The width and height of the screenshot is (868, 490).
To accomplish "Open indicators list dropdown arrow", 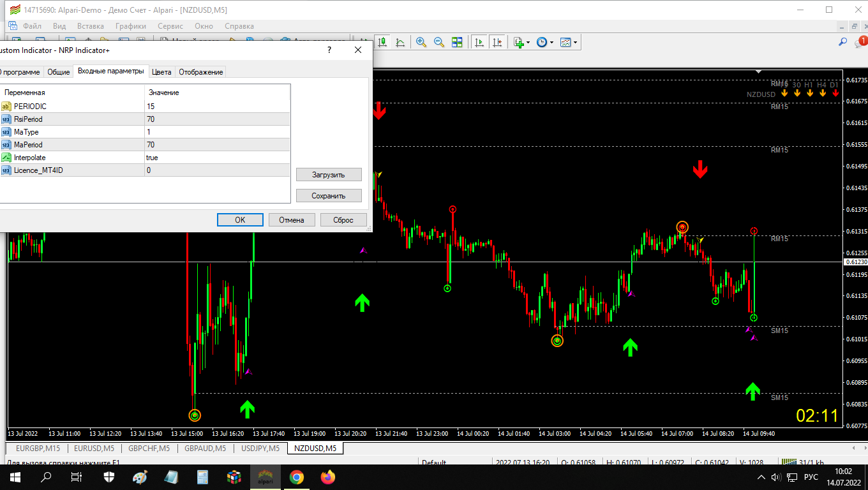I will click(x=528, y=43).
